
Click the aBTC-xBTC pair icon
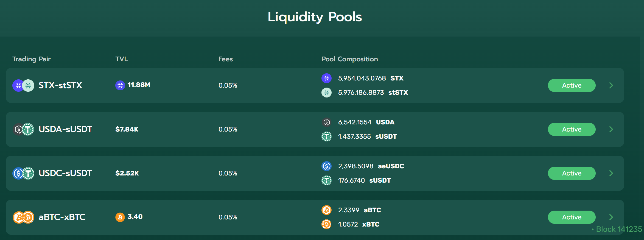point(23,217)
